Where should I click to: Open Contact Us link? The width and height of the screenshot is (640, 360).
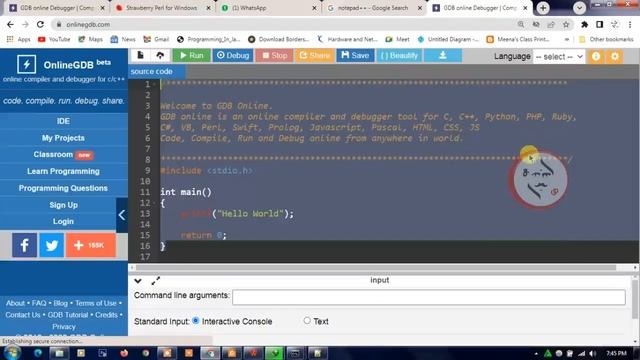coord(23,315)
